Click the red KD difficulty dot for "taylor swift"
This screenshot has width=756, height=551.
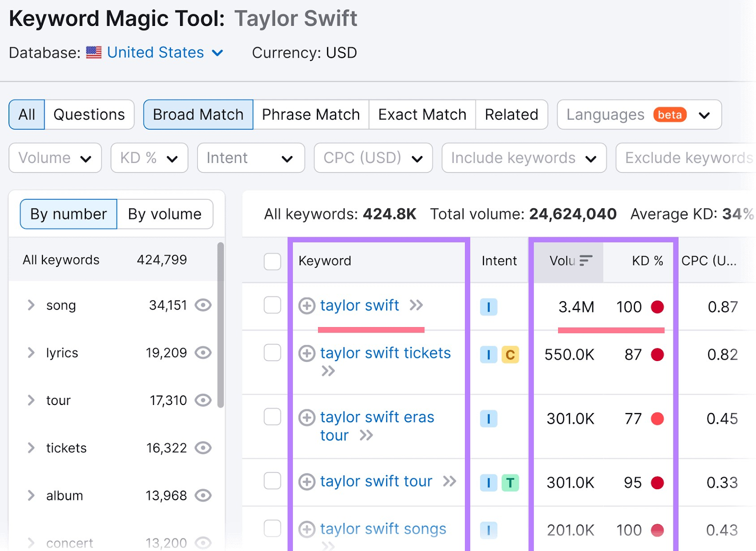(x=658, y=307)
